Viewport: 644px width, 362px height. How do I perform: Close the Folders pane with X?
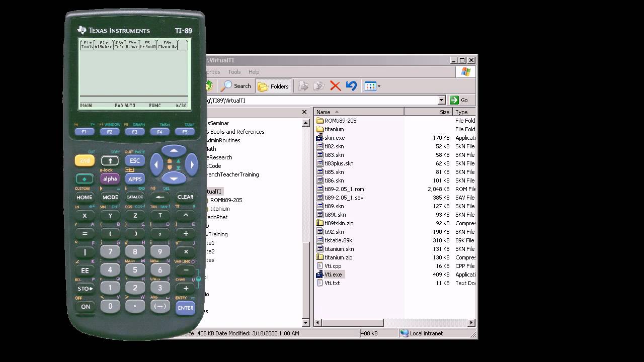point(304,112)
